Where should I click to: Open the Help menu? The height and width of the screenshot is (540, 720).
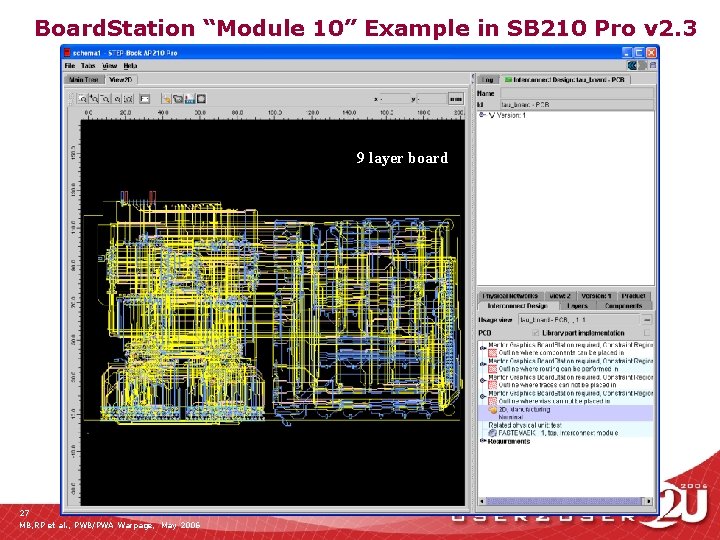pos(130,66)
